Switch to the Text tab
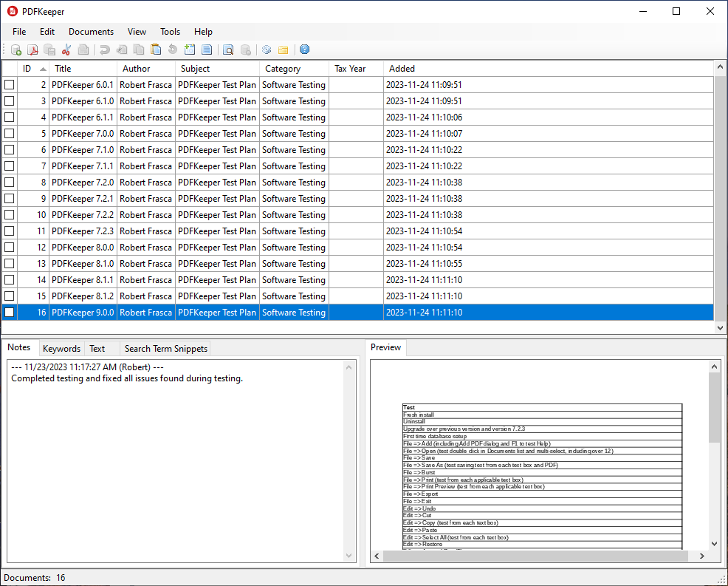728x586 pixels. pyautogui.click(x=102, y=349)
